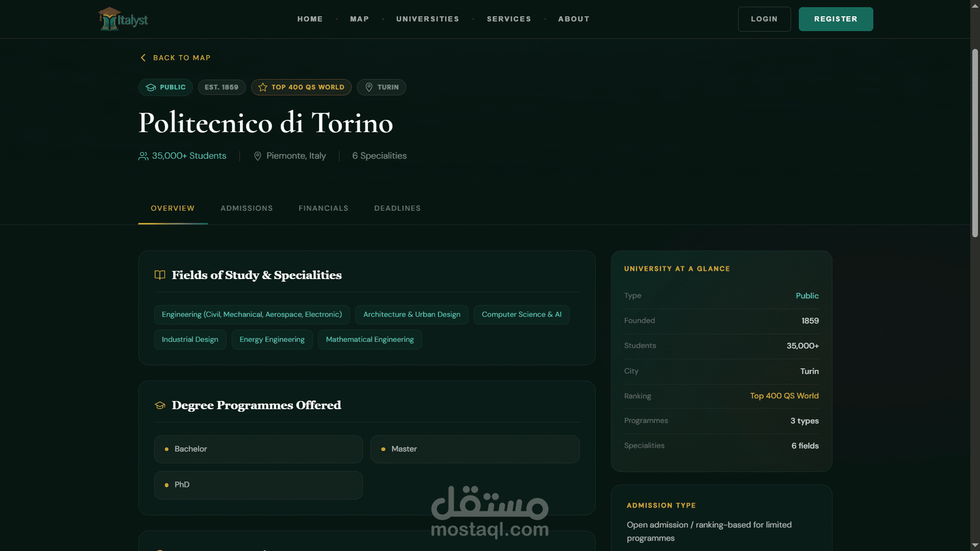
Task: Open the Financials tab
Action: (323, 208)
